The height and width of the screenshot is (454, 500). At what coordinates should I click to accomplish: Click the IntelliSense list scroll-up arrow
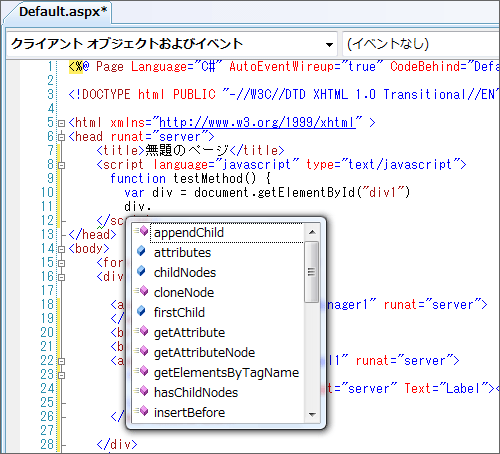point(312,232)
